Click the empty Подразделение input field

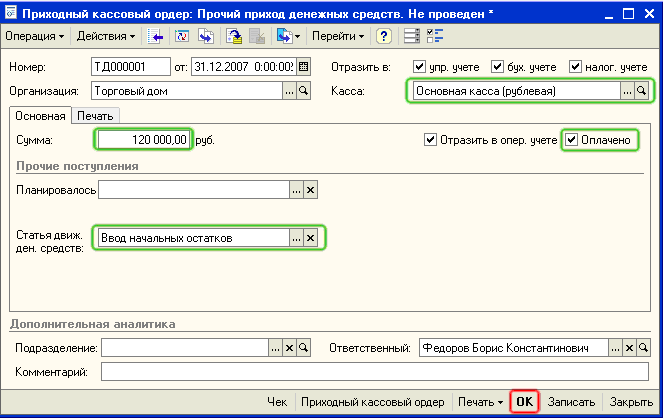185,348
